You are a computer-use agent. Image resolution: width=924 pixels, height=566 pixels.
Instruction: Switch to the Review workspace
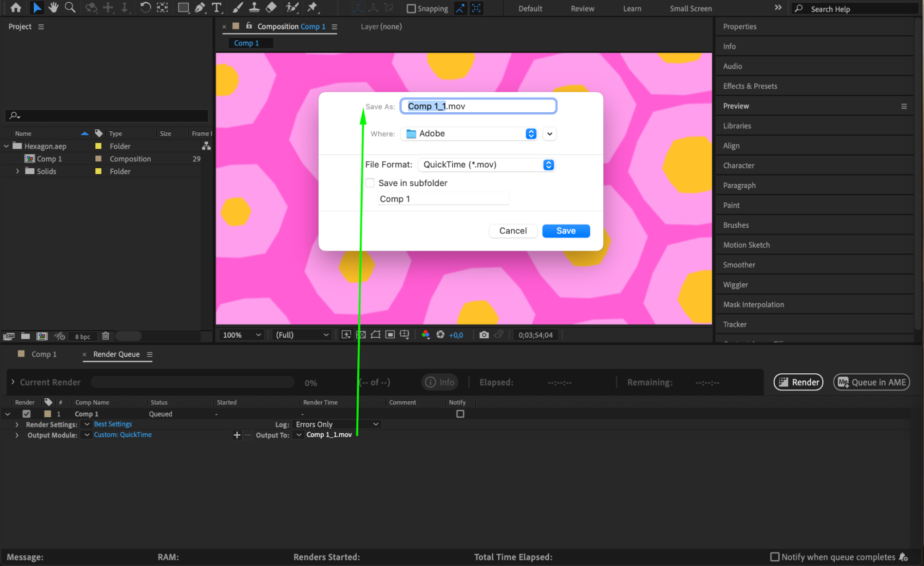[x=582, y=8]
